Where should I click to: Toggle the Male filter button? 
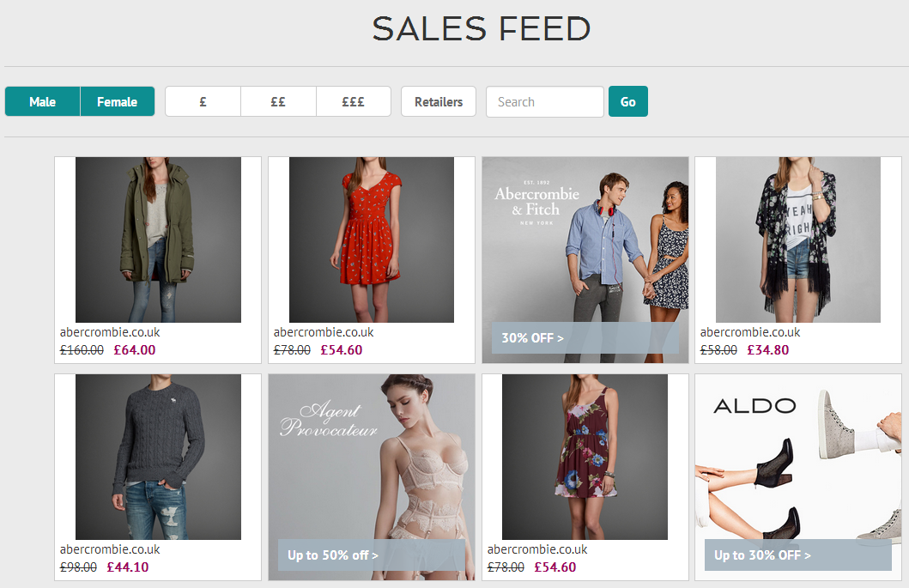[x=42, y=101]
